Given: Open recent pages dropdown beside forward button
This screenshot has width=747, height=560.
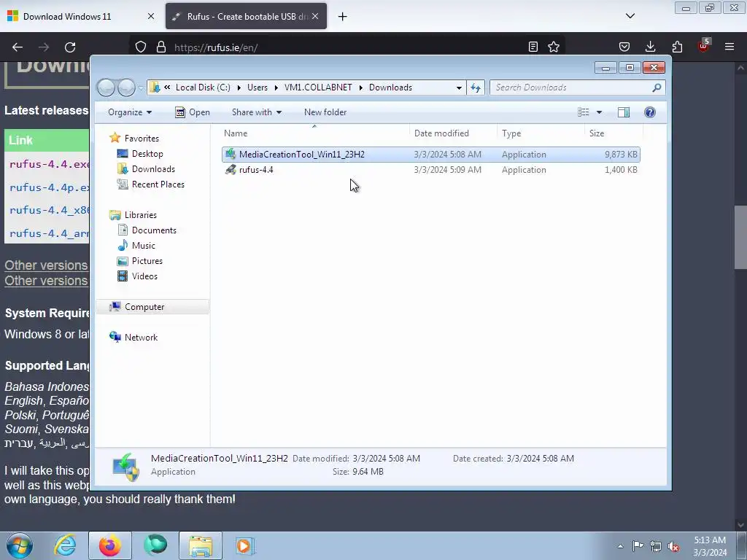Looking at the screenshot, I should [141, 87].
